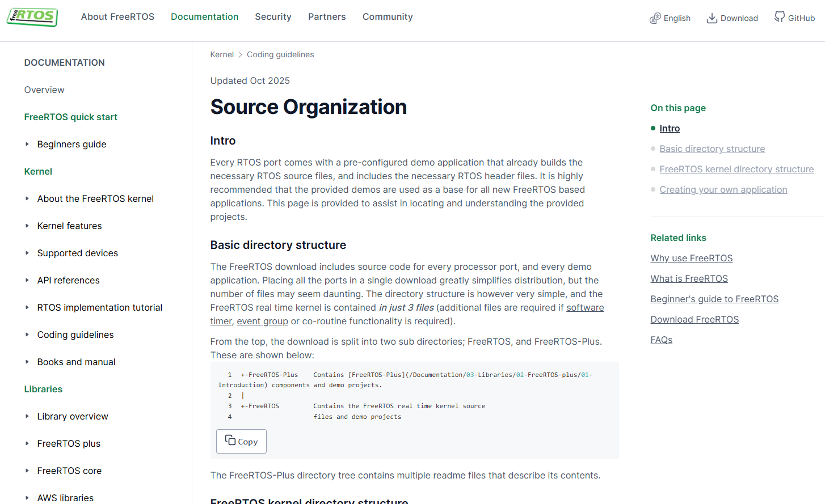Open FreeRTOS plus sidebar item
The width and height of the screenshot is (825, 504).
click(69, 443)
